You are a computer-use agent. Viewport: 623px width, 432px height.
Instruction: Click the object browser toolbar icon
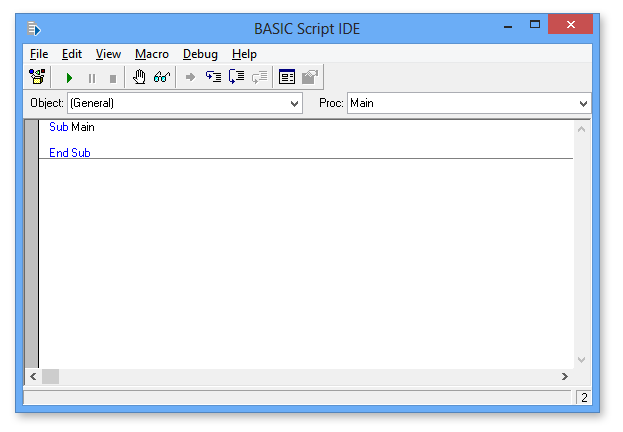[38, 77]
